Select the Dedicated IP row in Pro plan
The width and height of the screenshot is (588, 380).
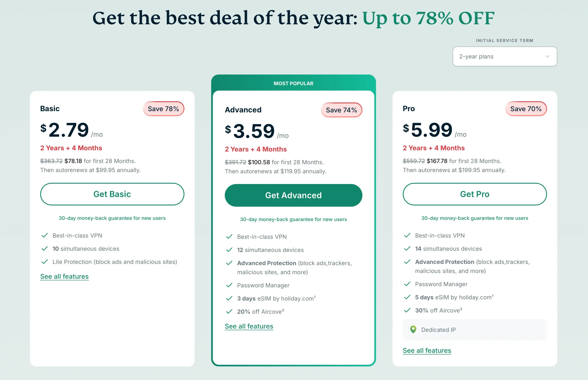click(x=474, y=330)
